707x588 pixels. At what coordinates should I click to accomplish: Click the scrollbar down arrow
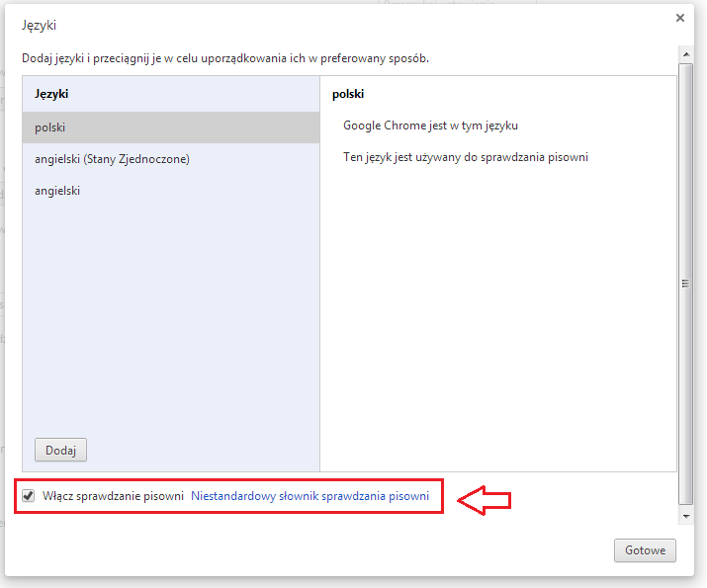coord(686,516)
